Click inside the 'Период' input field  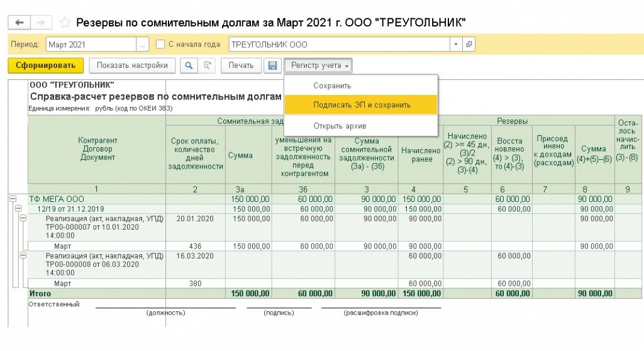[x=90, y=45]
